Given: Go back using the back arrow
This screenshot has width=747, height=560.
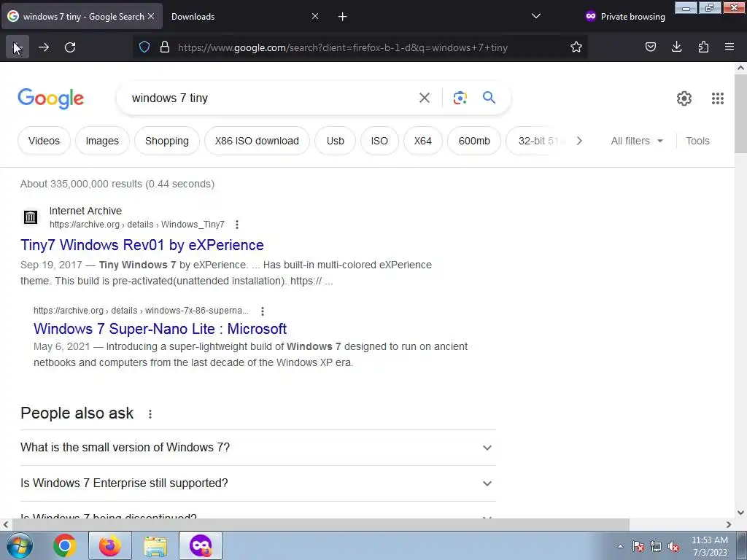Looking at the screenshot, I should pyautogui.click(x=18, y=47).
